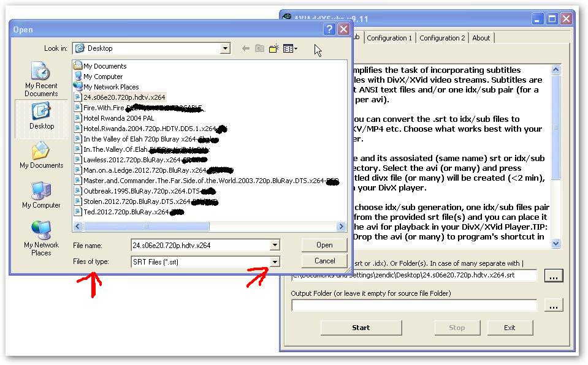Open My Recent Documents in places bar
588x365 pixels.
coord(41,79)
